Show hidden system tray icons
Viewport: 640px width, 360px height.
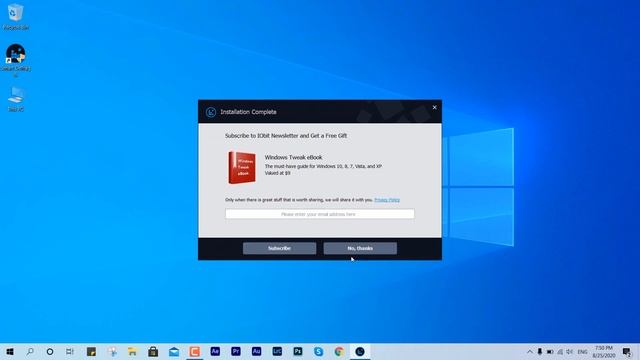[530, 351]
